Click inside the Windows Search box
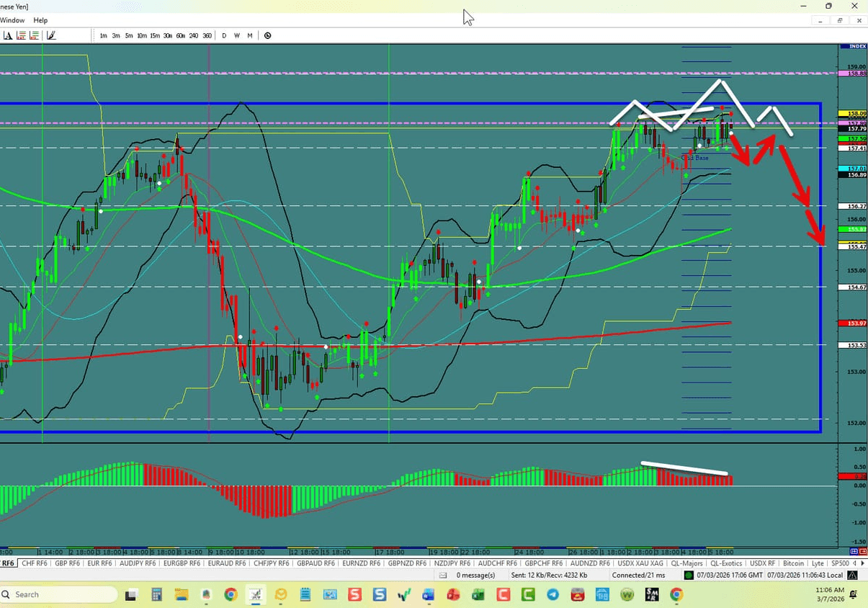Image resolution: width=868 pixels, height=608 pixels. click(x=58, y=594)
